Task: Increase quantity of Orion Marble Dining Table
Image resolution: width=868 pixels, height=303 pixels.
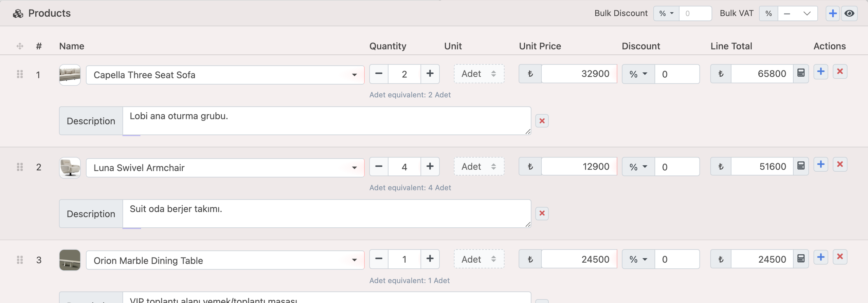Action: [430, 259]
